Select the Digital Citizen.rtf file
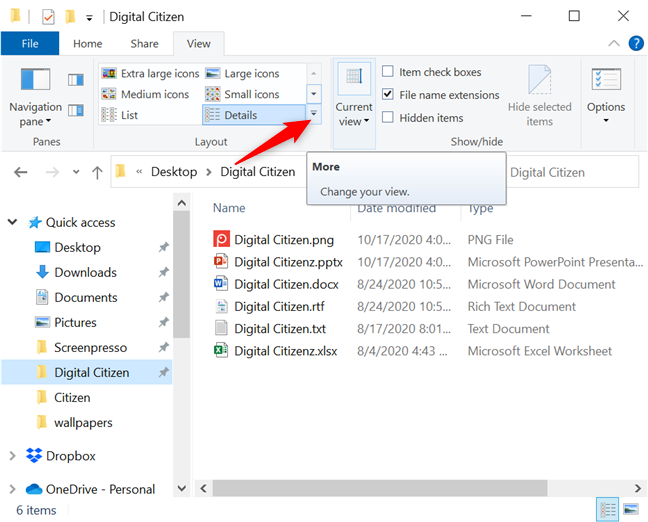Image resolution: width=648 pixels, height=522 pixels. click(269, 307)
